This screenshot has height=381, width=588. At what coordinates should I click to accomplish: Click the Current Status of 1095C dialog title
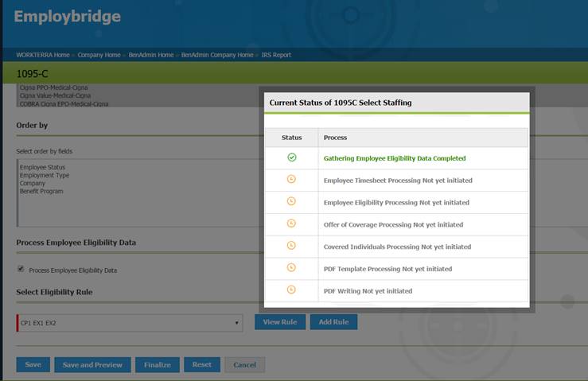pyautogui.click(x=341, y=103)
